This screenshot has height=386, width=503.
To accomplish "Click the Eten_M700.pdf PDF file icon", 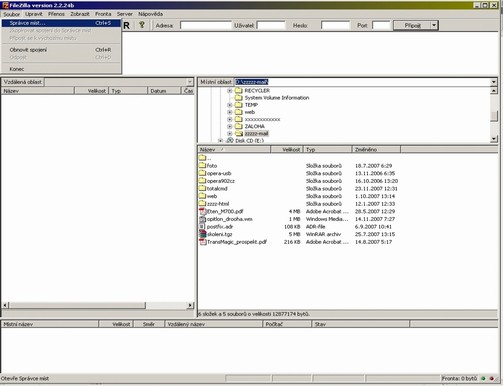I will 203,211.
